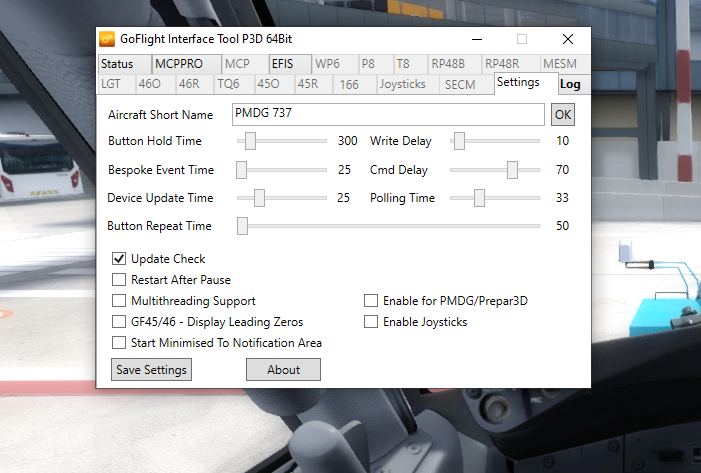
Task: Minimize the GoFlight Interface Tool window
Action: click(x=475, y=40)
